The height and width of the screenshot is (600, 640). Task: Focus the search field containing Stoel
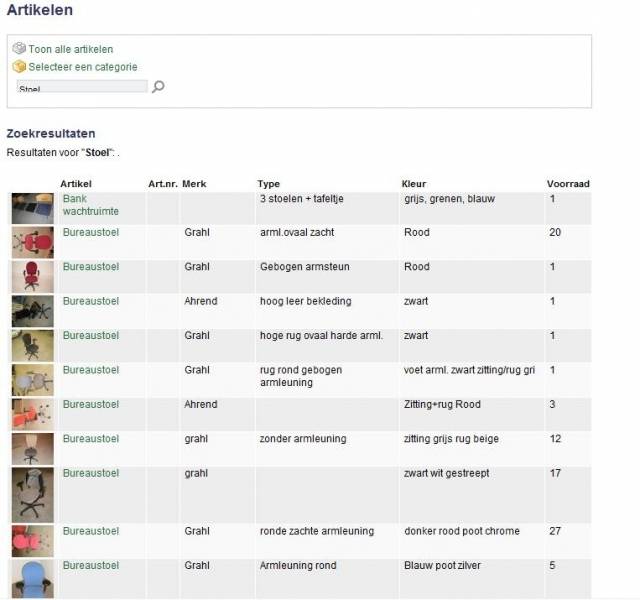pos(82,87)
